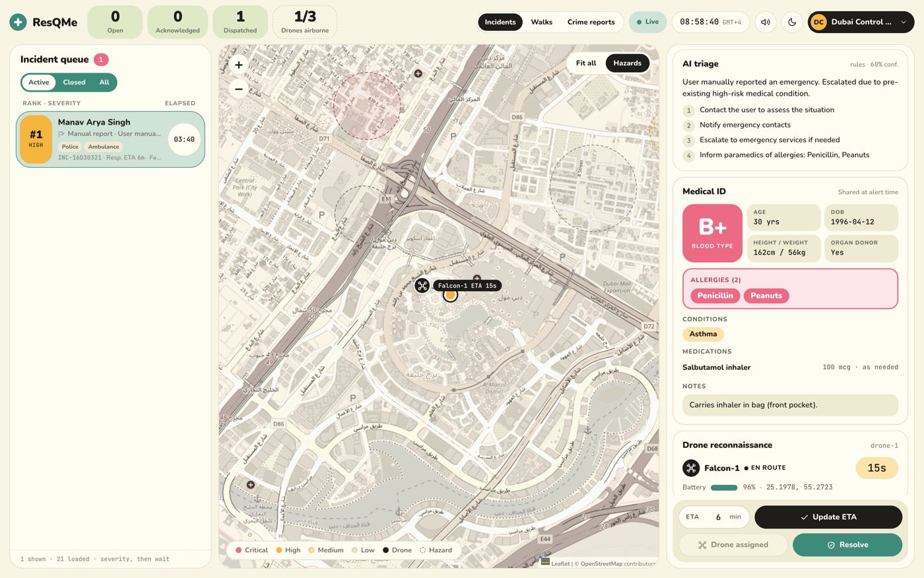Viewport: 924px width, 578px height.
Task: Click the red incident count badge
Action: (x=101, y=59)
